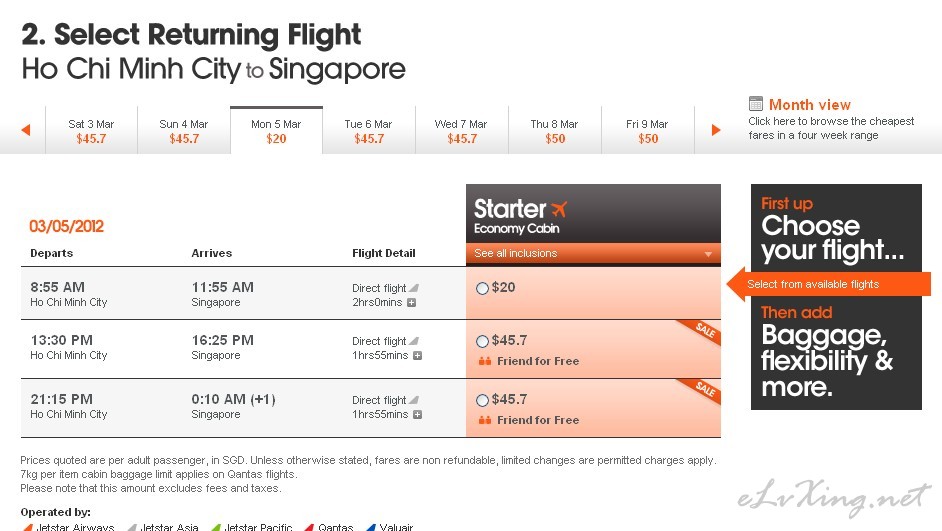Expand plus icon for 21:15 PM flight duration

point(418,414)
